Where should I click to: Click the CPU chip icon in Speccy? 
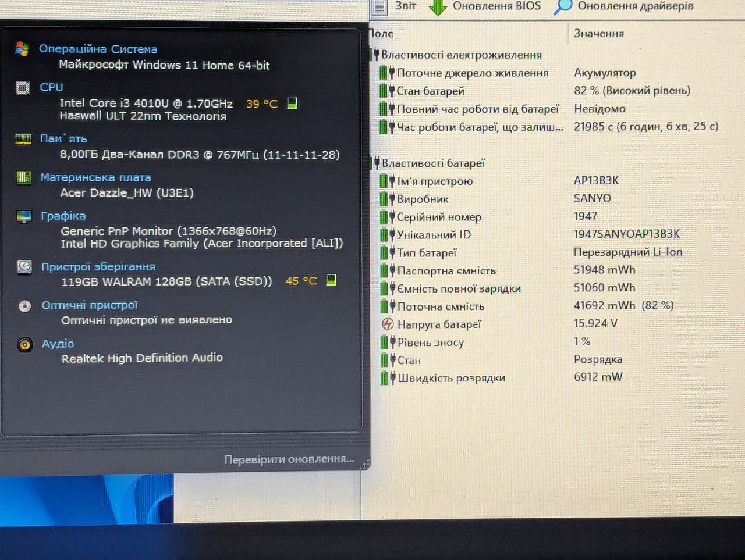23,88
